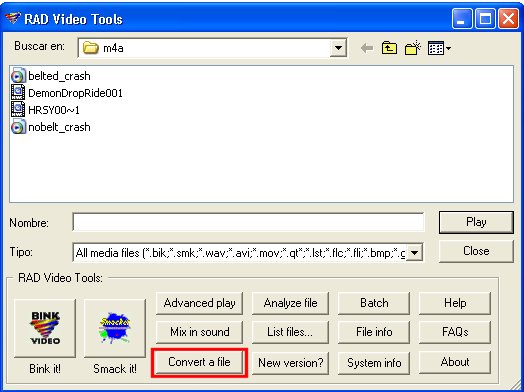Viewport: 524px width, 392px height.
Task: Expand the Buscar en folder dropdown
Action: pyautogui.click(x=338, y=48)
